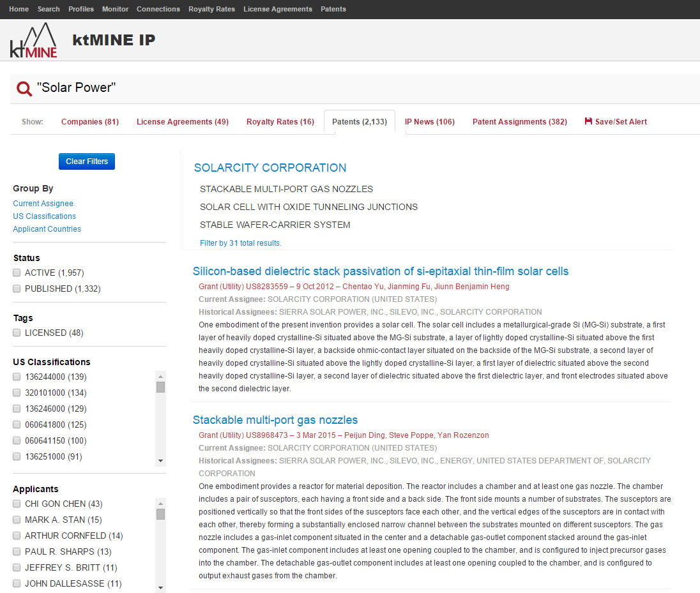Switch to Royalty Rates (16) tab
This screenshot has height=593, width=700.
pos(280,122)
